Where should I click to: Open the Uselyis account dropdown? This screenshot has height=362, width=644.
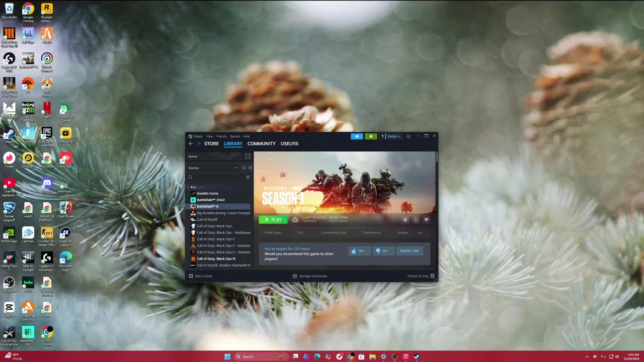pyautogui.click(x=393, y=136)
